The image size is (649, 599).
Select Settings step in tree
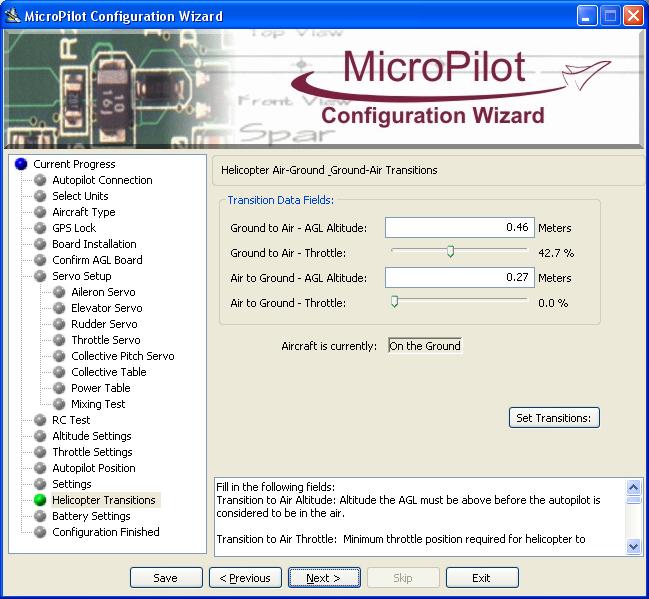tap(72, 484)
